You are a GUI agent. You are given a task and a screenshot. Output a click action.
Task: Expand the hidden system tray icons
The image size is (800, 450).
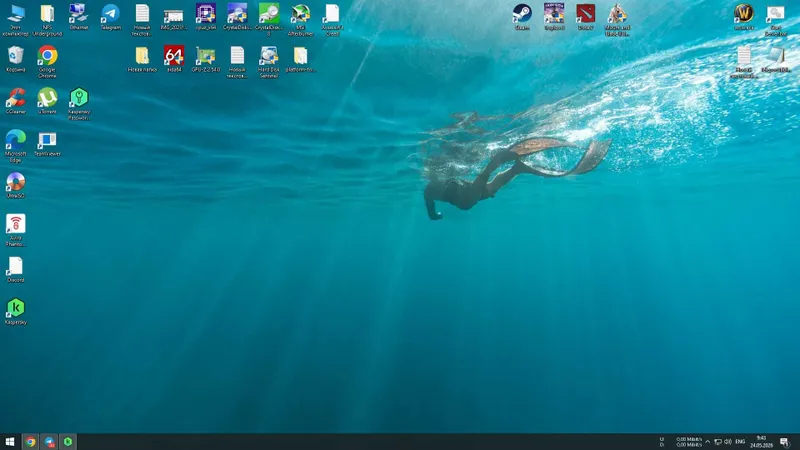click(x=707, y=442)
